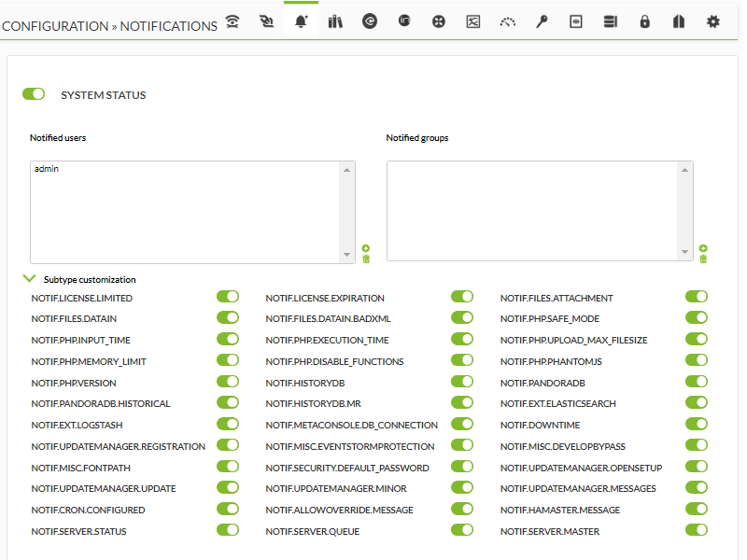Select admin in Notified users list

[47, 169]
